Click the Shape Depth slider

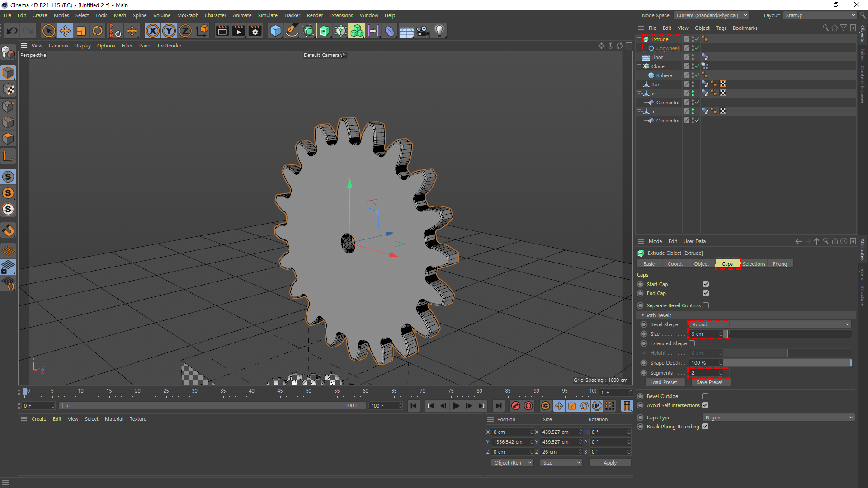787,363
